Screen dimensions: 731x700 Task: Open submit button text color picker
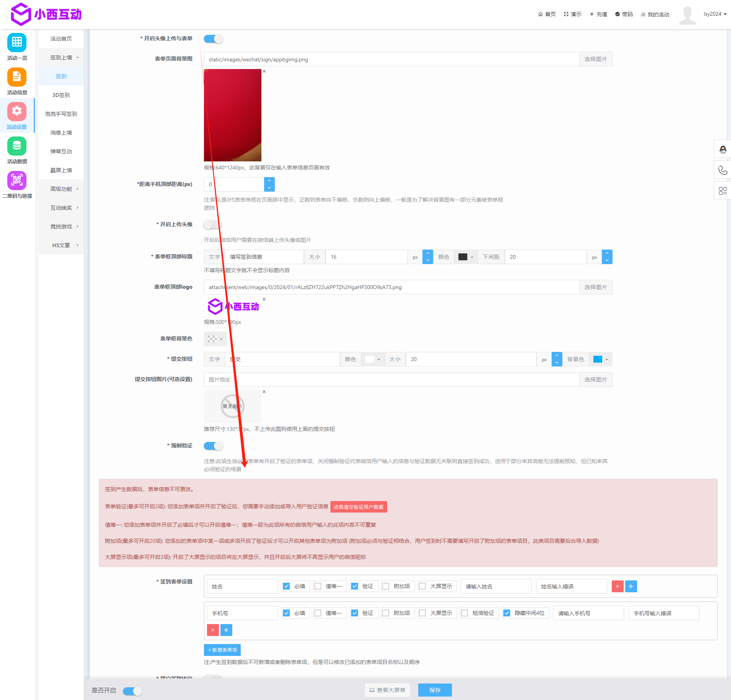click(x=373, y=359)
